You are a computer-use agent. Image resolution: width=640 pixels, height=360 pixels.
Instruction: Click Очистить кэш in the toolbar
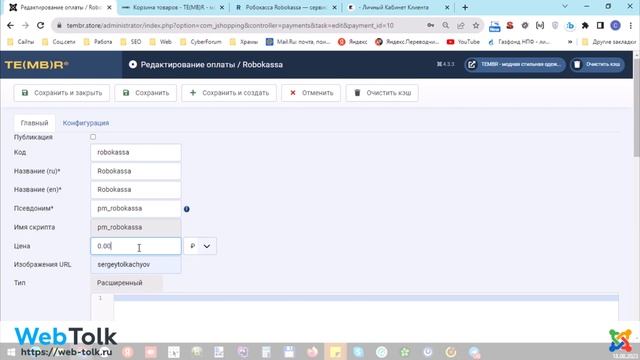point(382,93)
